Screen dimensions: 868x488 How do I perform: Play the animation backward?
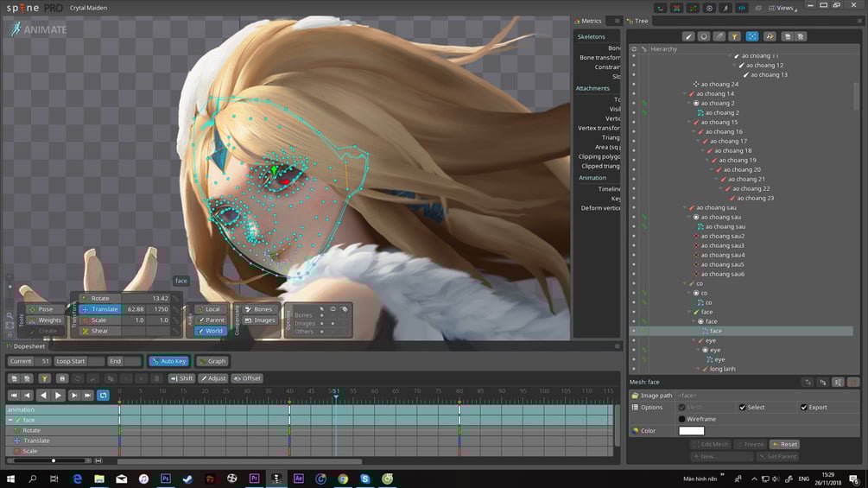(43, 395)
